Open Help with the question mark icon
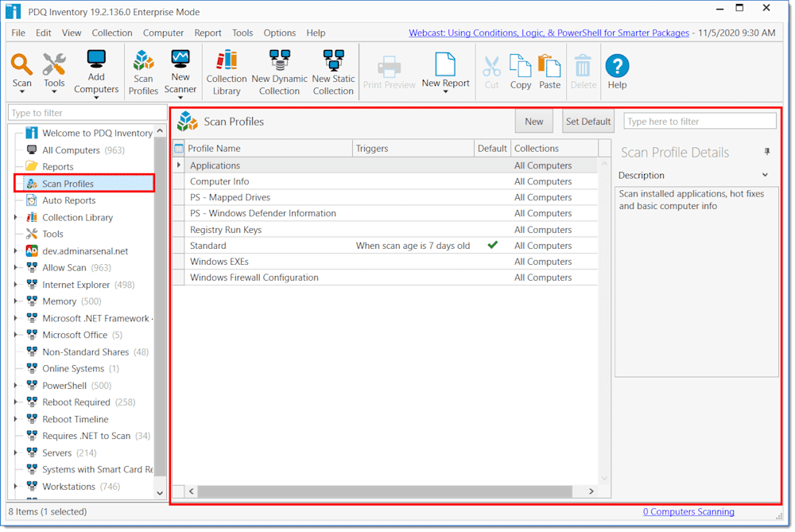 point(617,66)
